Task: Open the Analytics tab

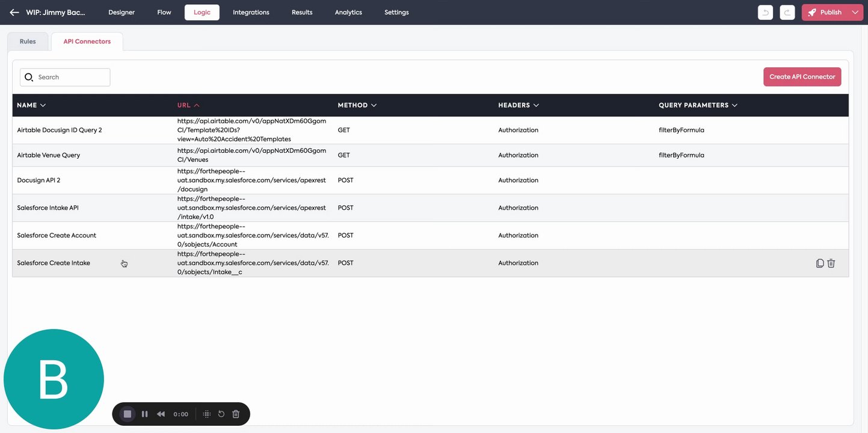Action: (x=348, y=12)
